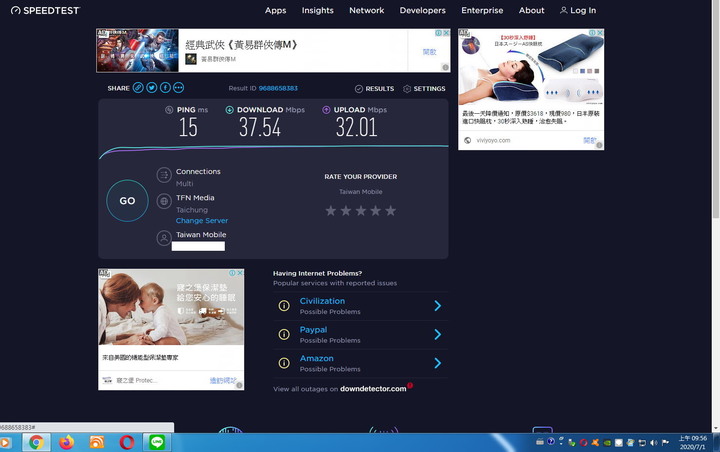Open downdetector.com link
Image resolution: width=720 pixels, height=452 pixels.
pyautogui.click(x=373, y=389)
